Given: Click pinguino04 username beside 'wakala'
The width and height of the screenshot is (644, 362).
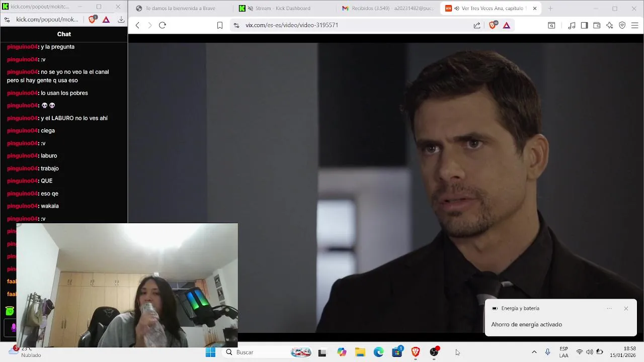Looking at the screenshot, I should pyautogui.click(x=22, y=206).
